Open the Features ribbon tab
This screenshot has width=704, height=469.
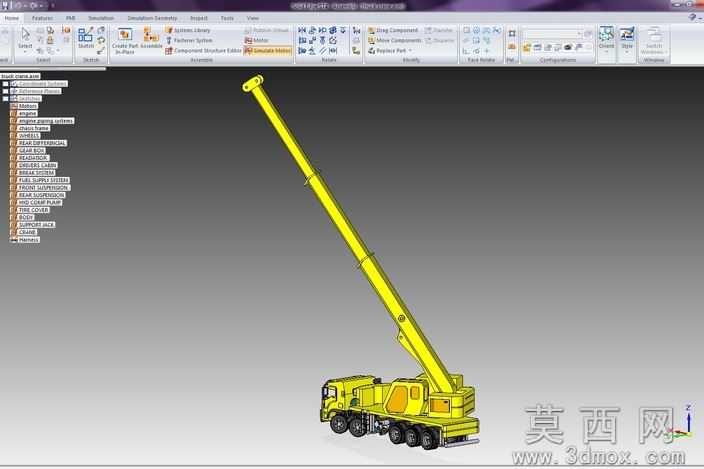[42, 18]
